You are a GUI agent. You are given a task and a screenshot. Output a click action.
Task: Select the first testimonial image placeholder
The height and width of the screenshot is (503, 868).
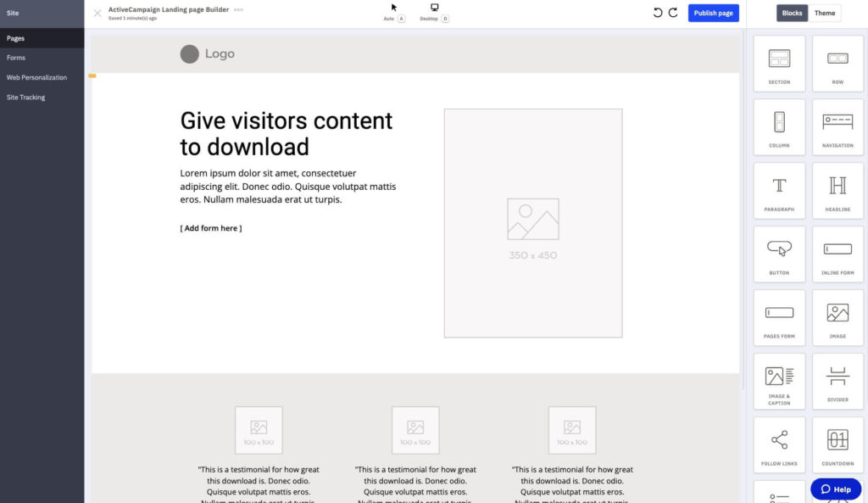[x=259, y=430]
